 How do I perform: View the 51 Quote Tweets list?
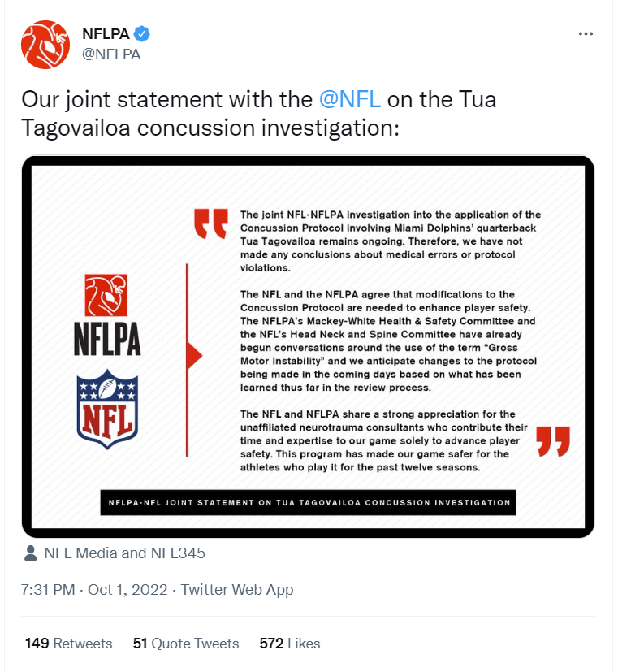186,644
